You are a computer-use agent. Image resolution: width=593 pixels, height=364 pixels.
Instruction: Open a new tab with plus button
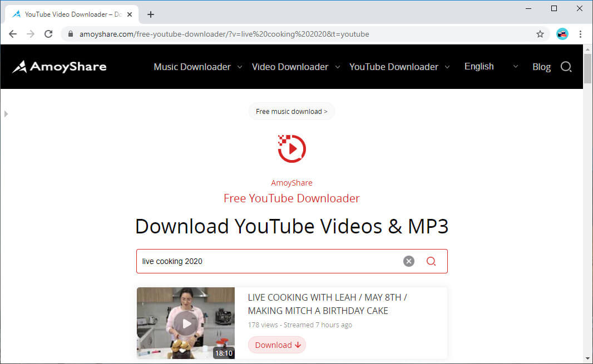tap(151, 14)
